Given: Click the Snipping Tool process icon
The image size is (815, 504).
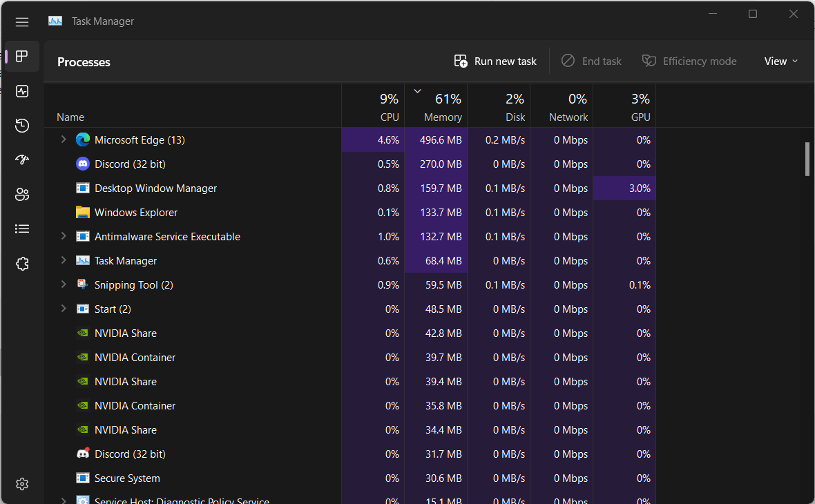Looking at the screenshot, I should click(83, 284).
